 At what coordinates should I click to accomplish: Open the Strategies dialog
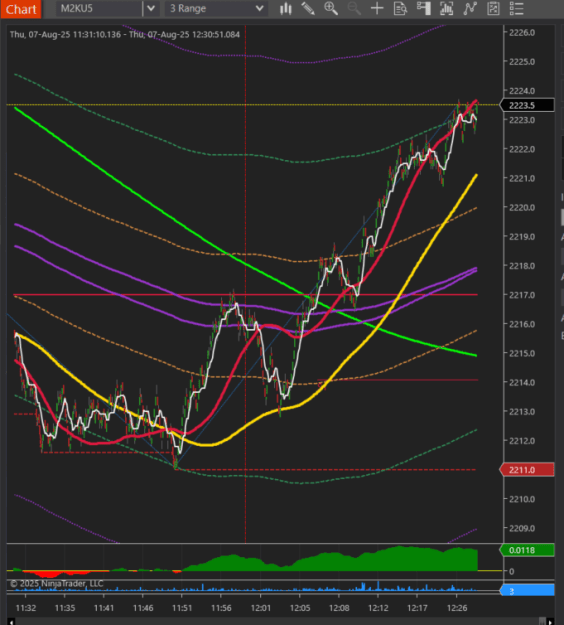tap(493, 8)
